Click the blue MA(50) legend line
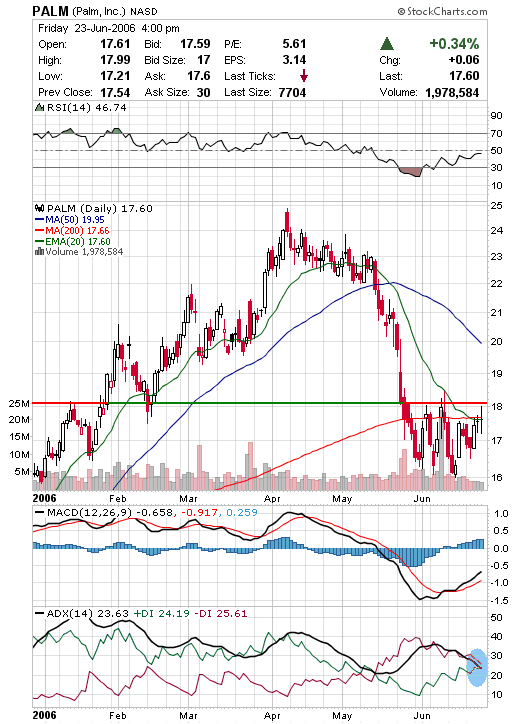The image size is (520, 724). (x=40, y=220)
